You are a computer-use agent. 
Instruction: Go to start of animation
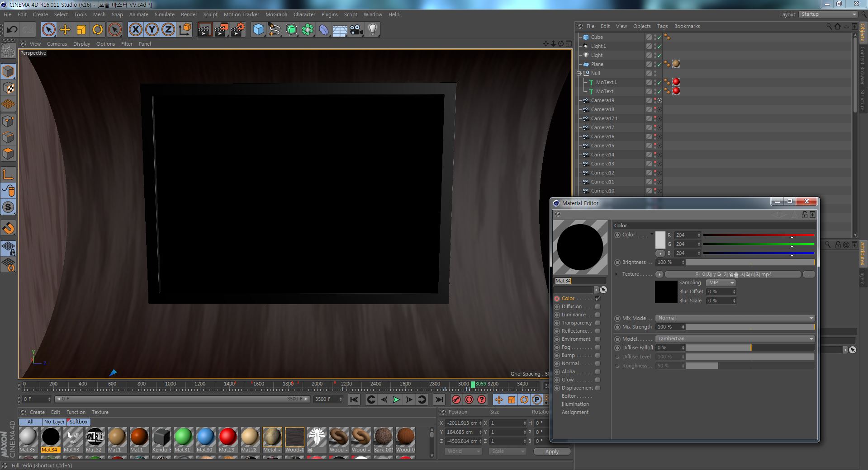pyautogui.click(x=354, y=399)
